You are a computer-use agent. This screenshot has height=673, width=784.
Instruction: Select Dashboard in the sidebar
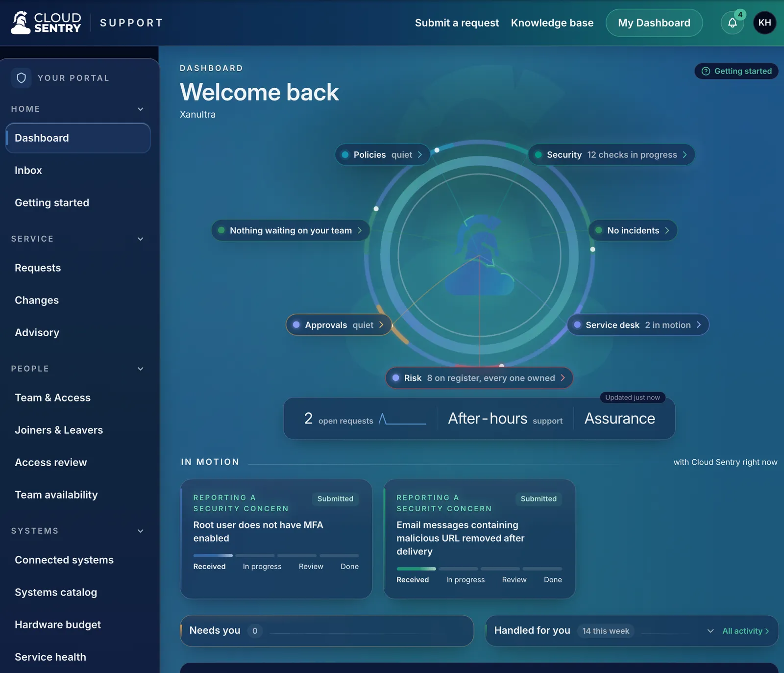(78, 138)
